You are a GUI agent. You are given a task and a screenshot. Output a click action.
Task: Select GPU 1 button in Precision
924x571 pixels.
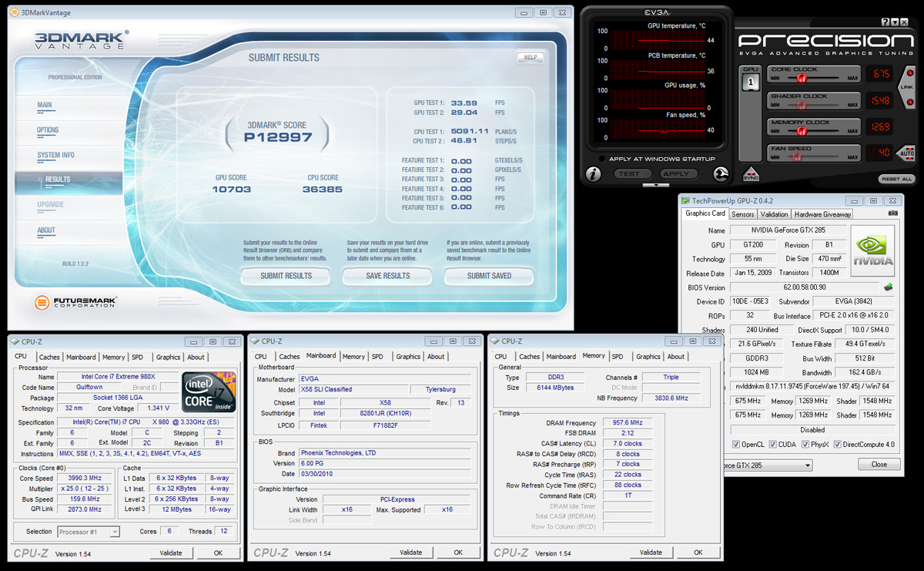750,84
